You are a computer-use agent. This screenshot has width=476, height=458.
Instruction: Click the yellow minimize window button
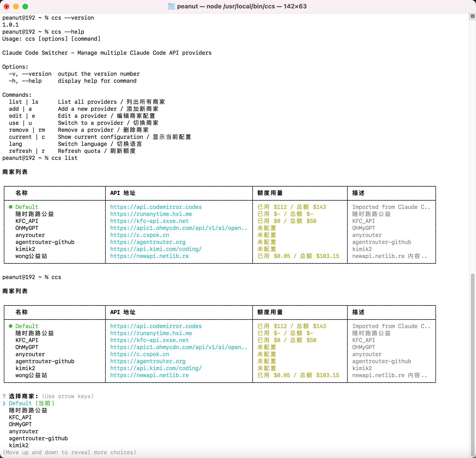(16, 7)
